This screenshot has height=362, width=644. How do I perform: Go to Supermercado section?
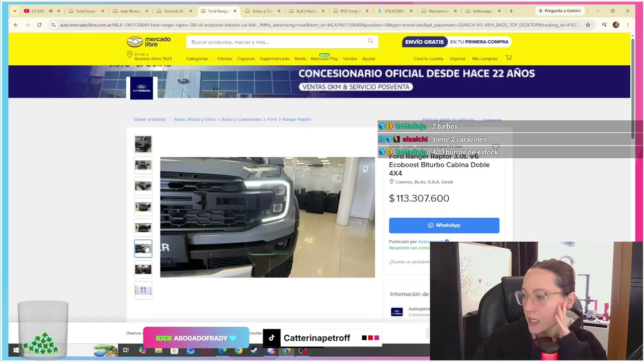click(x=275, y=59)
